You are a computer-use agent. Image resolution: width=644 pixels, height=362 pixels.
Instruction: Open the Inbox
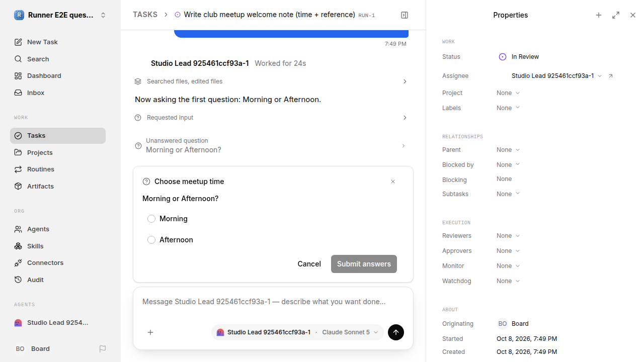[58, 93]
